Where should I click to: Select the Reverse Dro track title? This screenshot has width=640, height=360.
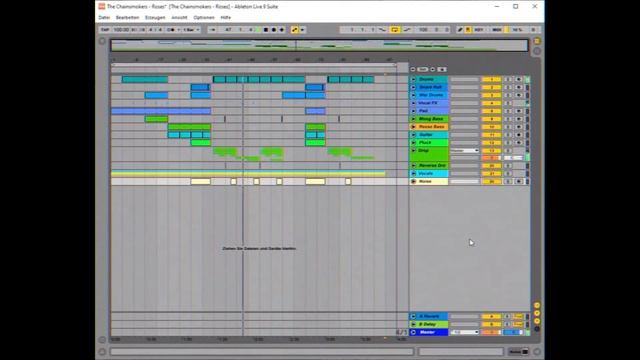432,165
